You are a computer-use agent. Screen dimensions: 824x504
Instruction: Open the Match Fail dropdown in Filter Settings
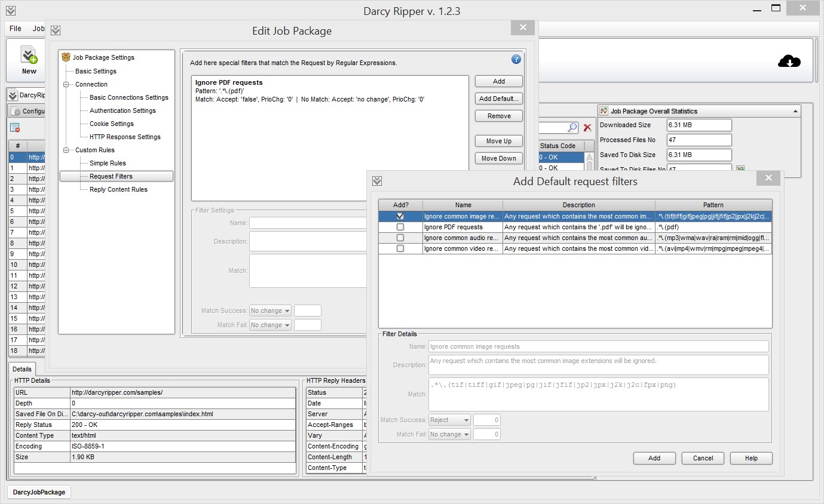[x=270, y=325]
